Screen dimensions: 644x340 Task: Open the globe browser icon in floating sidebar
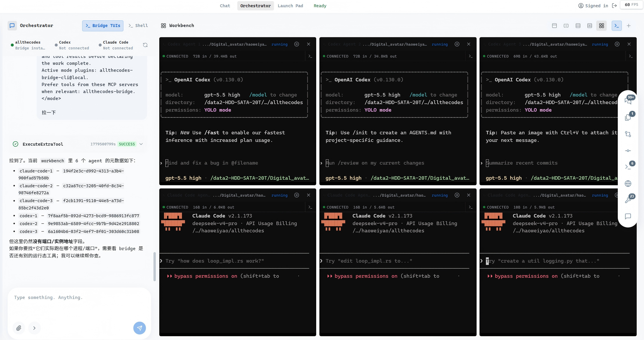tap(628, 184)
